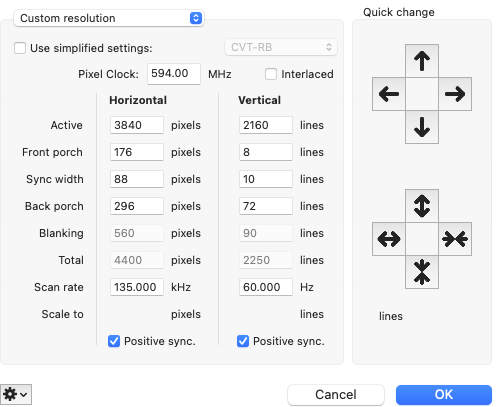Uncheck horizontal Positive sync.
The height and width of the screenshot is (407, 499).
[x=114, y=341]
